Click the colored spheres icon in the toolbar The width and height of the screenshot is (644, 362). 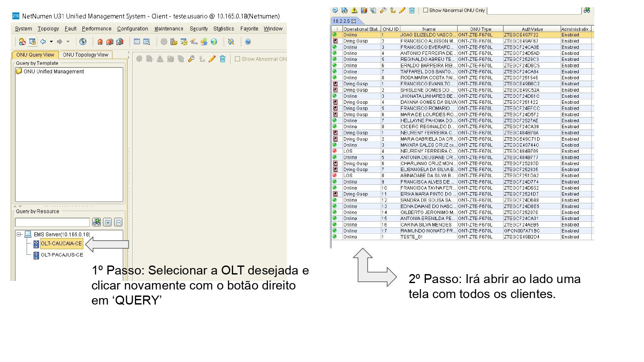point(204,42)
